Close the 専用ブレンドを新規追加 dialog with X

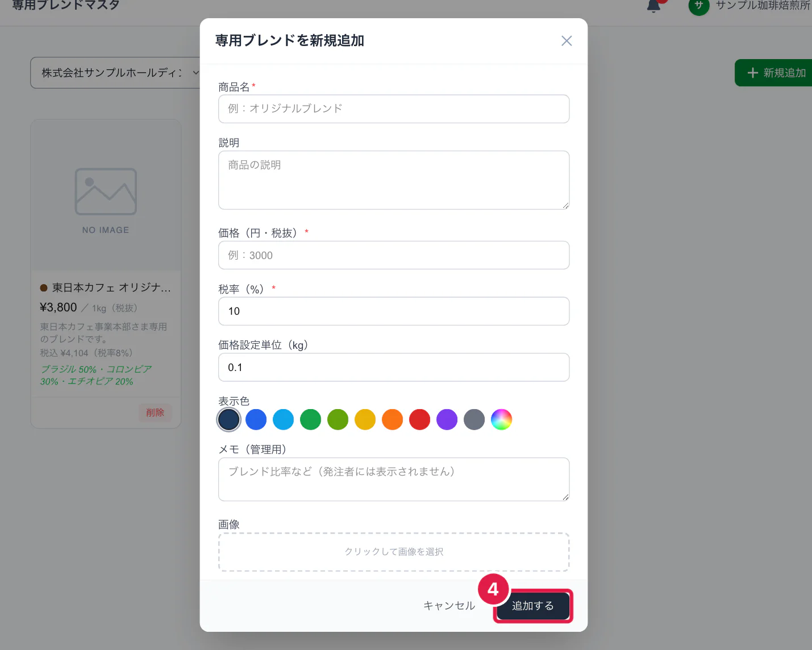point(567,41)
